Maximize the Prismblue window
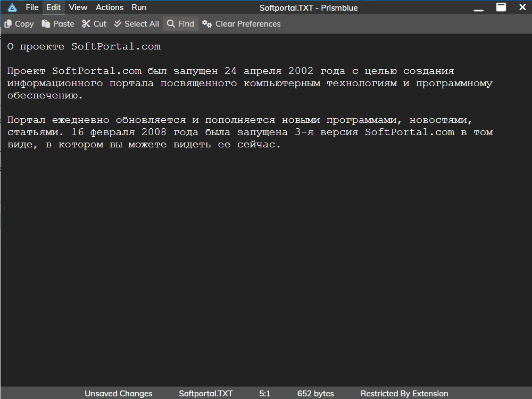The width and height of the screenshot is (532, 399). pos(501,7)
